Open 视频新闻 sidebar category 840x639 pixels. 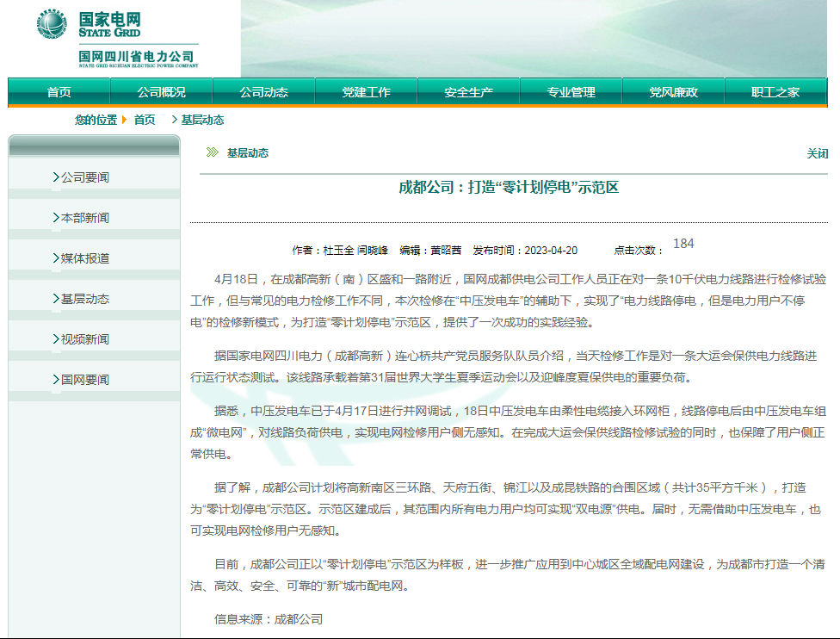click(x=84, y=339)
